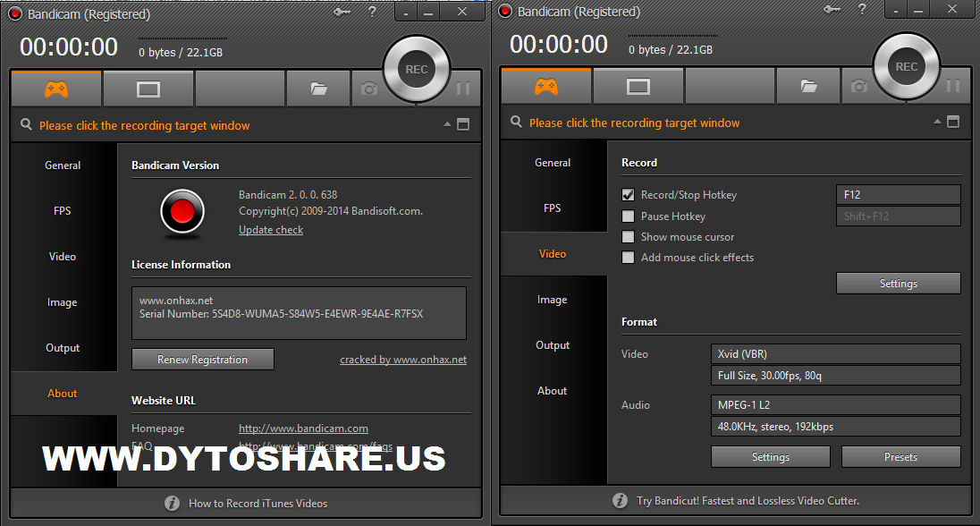This screenshot has width=980, height=526.
Task: Open Output tab in right window
Action: pos(553,345)
